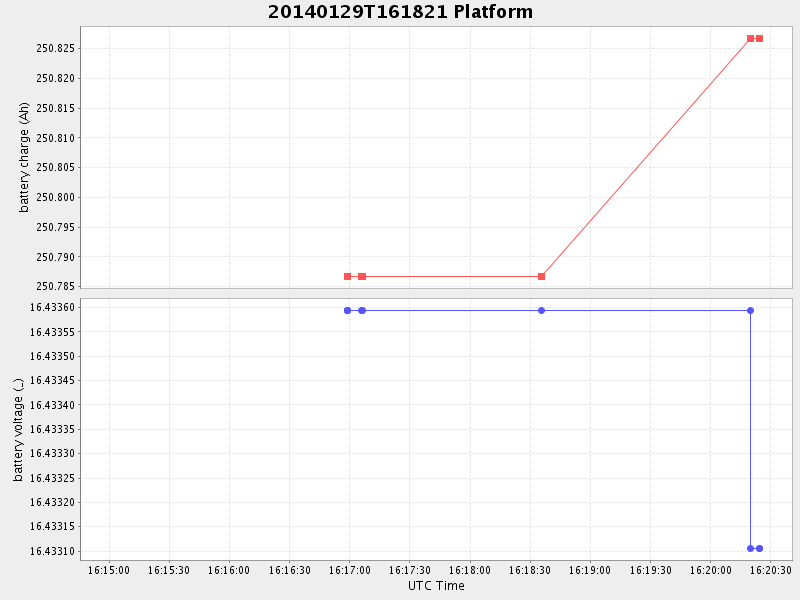Click the 16:20:30 time tick label

[771, 570]
